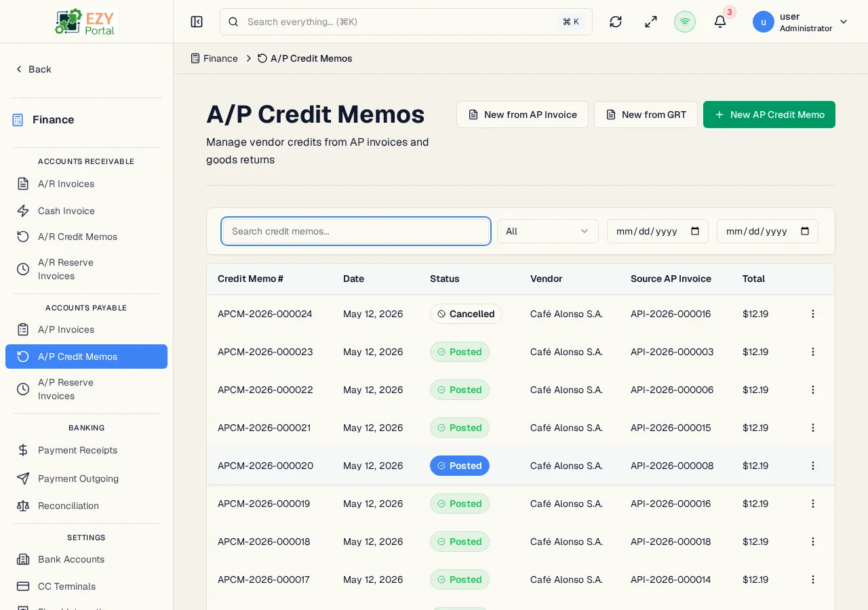This screenshot has height=610, width=868.
Task: Click the first date filter field
Action: 658,231
